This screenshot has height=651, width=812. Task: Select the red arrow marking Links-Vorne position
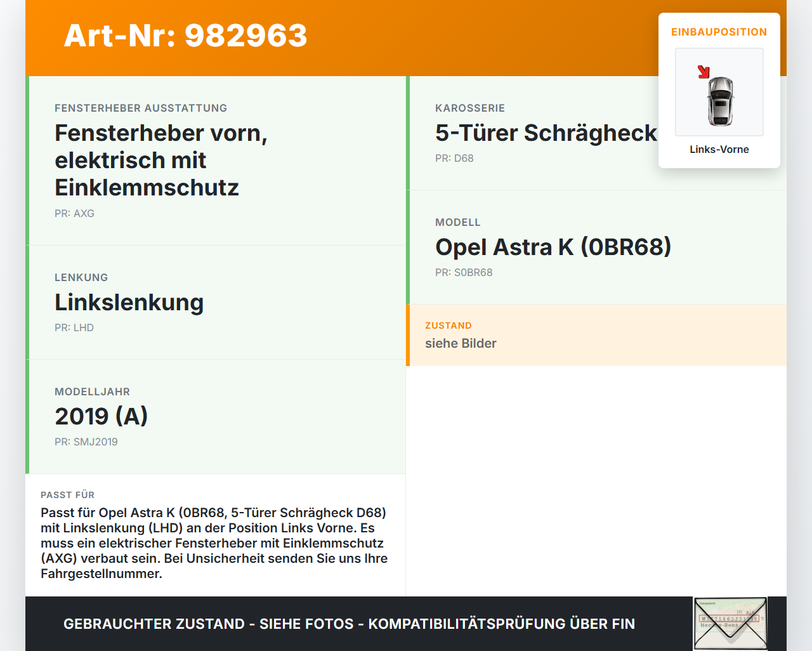(704, 72)
